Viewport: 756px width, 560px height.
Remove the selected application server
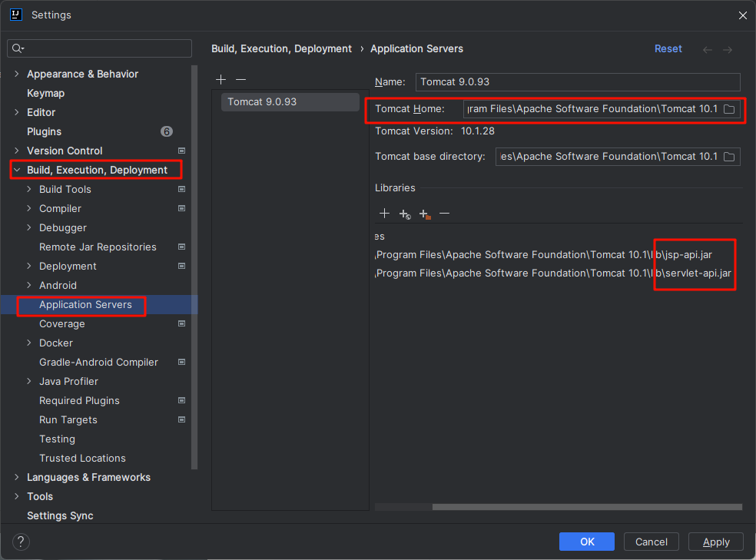(x=241, y=79)
